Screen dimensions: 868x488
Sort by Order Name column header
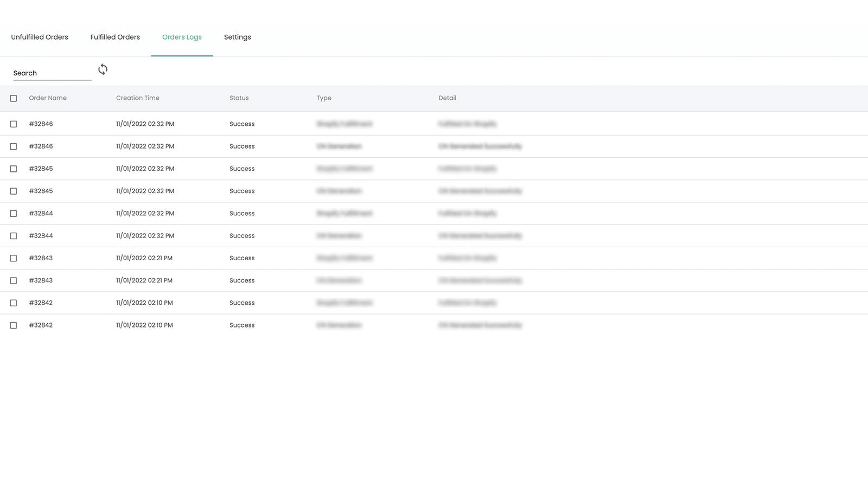[48, 98]
